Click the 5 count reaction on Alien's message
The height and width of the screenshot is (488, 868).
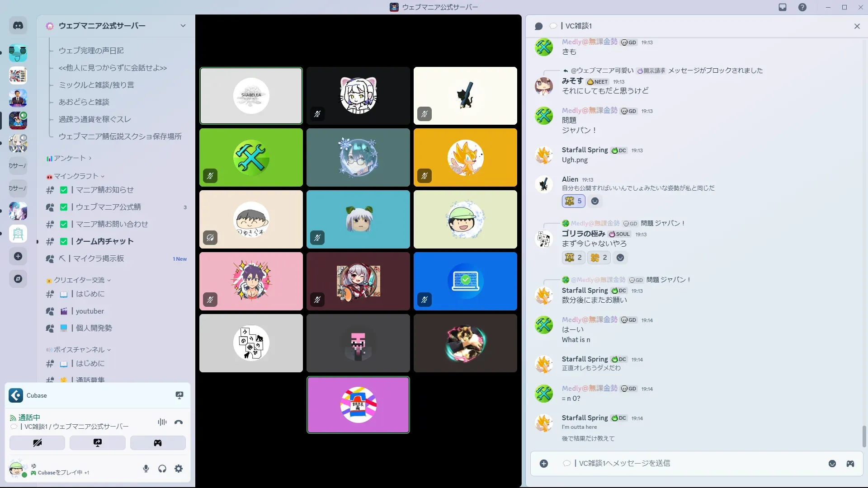pyautogui.click(x=573, y=201)
